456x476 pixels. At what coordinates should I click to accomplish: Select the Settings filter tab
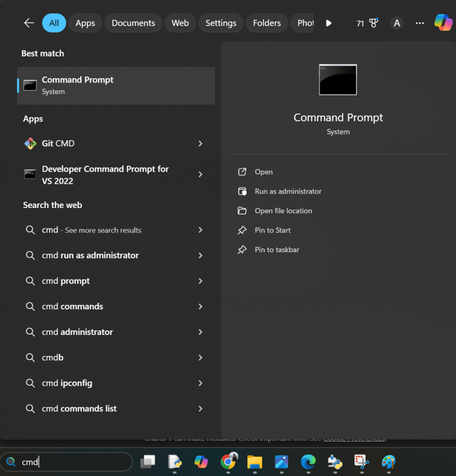coord(221,23)
